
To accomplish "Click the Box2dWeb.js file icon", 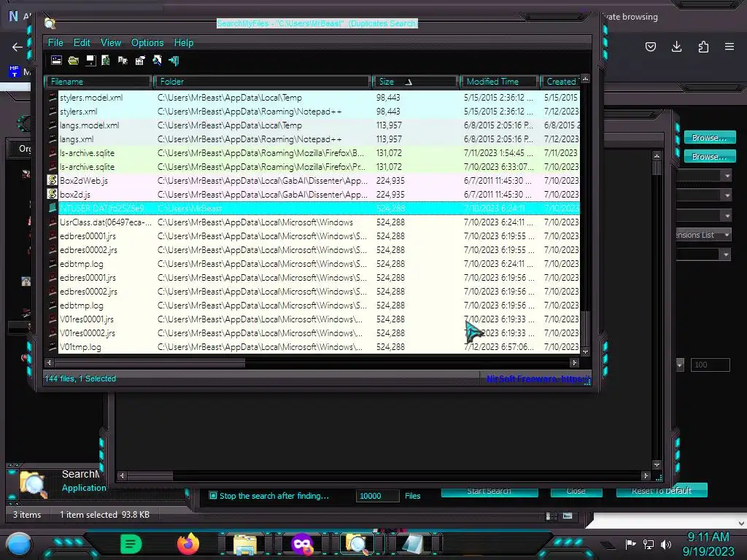I will coord(52,181).
